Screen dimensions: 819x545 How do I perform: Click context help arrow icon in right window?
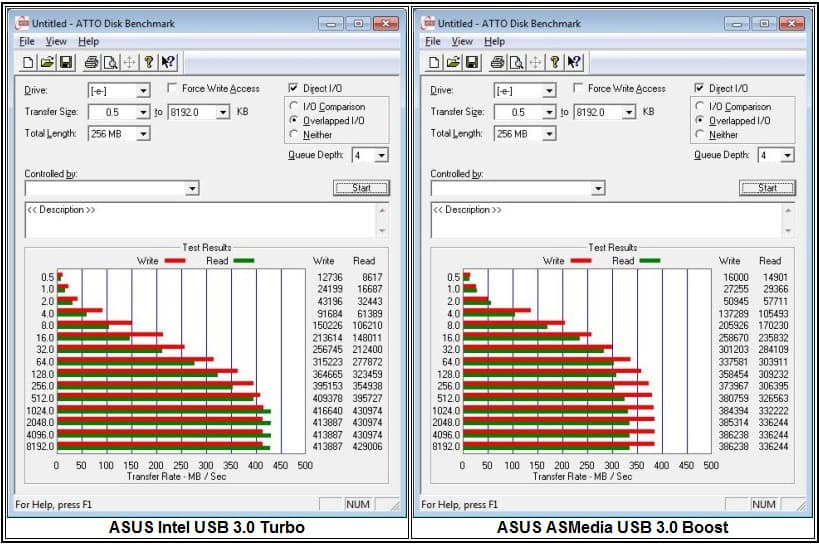(x=574, y=63)
